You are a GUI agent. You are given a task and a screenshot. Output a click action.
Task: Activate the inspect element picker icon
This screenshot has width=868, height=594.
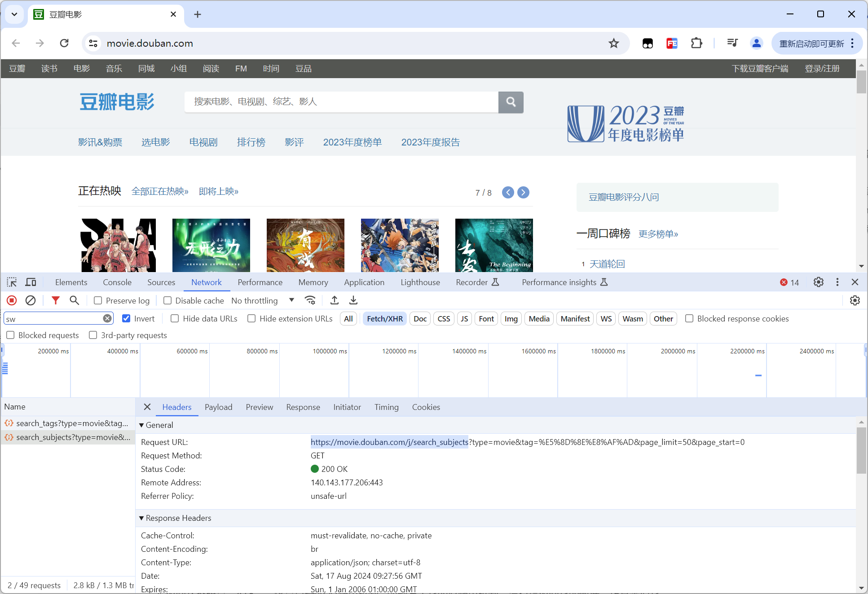12,282
